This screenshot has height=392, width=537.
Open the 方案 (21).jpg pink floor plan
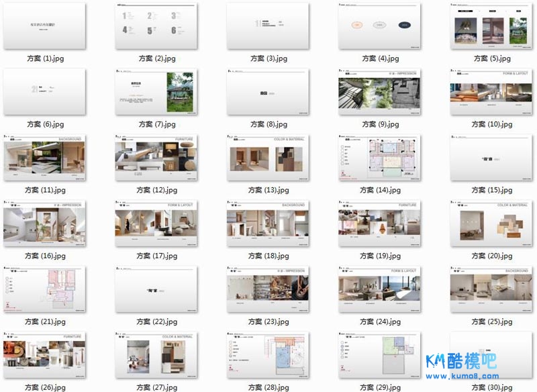click(x=45, y=289)
